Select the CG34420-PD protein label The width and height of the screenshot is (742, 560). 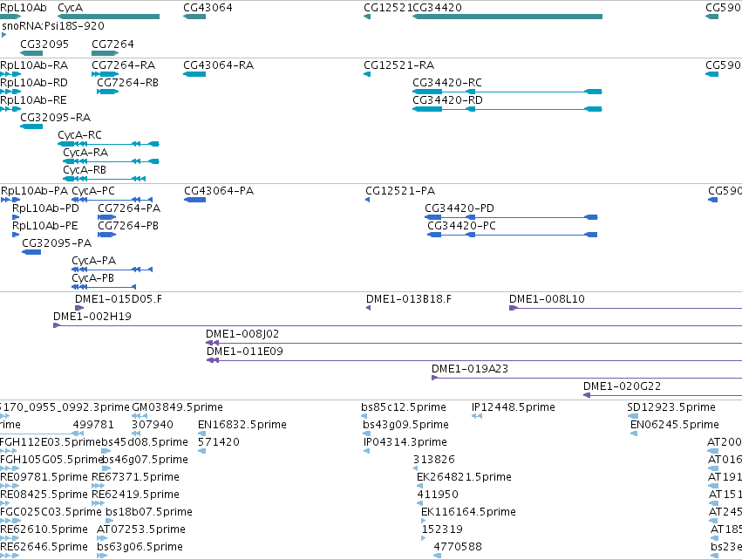pos(459,208)
